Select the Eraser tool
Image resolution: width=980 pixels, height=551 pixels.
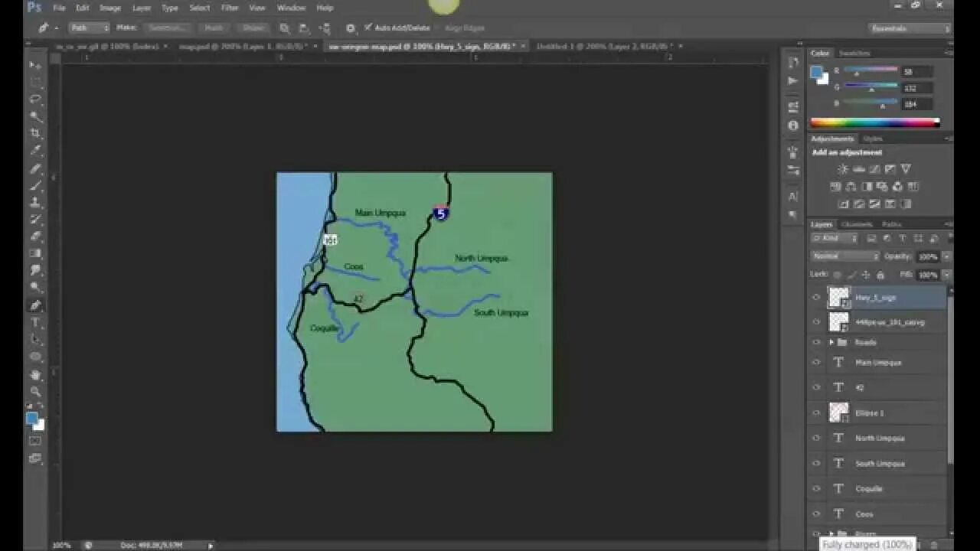point(35,236)
